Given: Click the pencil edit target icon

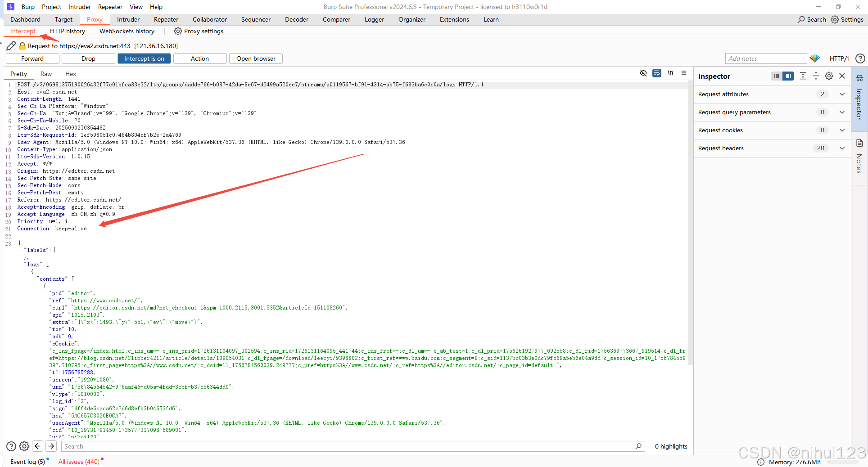Looking at the screenshot, I should point(11,46).
